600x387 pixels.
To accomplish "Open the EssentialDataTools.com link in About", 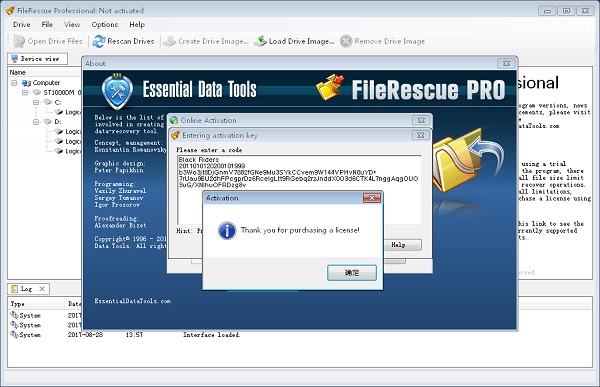I will [x=132, y=301].
